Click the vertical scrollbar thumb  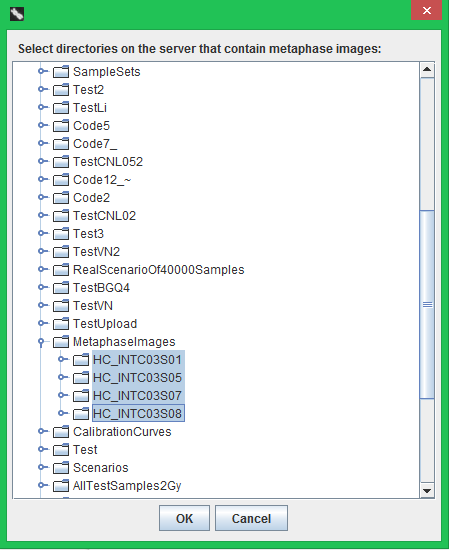click(x=427, y=304)
